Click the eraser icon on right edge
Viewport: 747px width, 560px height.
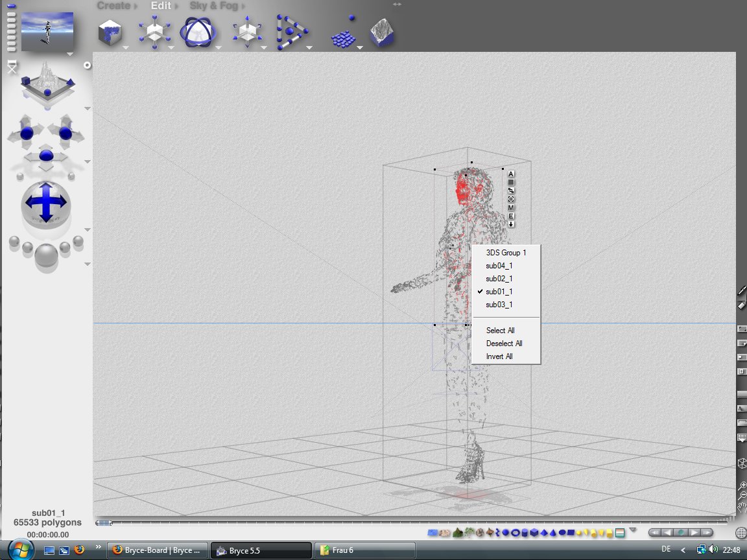tap(742, 305)
